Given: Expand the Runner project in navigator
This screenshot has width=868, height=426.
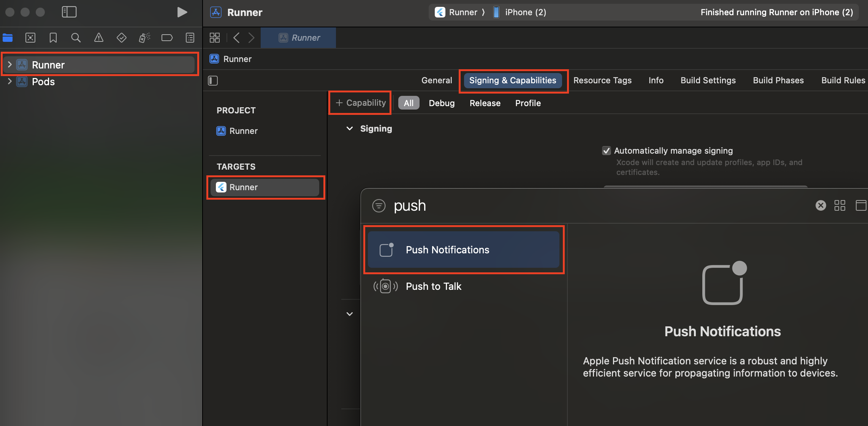Looking at the screenshot, I should 10,65.
